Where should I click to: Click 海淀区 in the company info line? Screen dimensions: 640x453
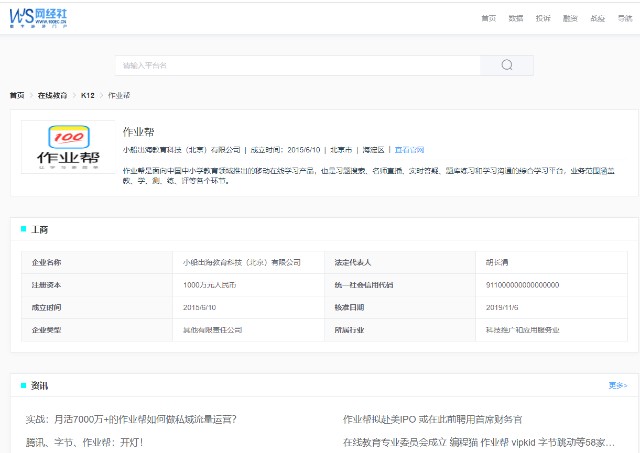(x=373, y=150)
